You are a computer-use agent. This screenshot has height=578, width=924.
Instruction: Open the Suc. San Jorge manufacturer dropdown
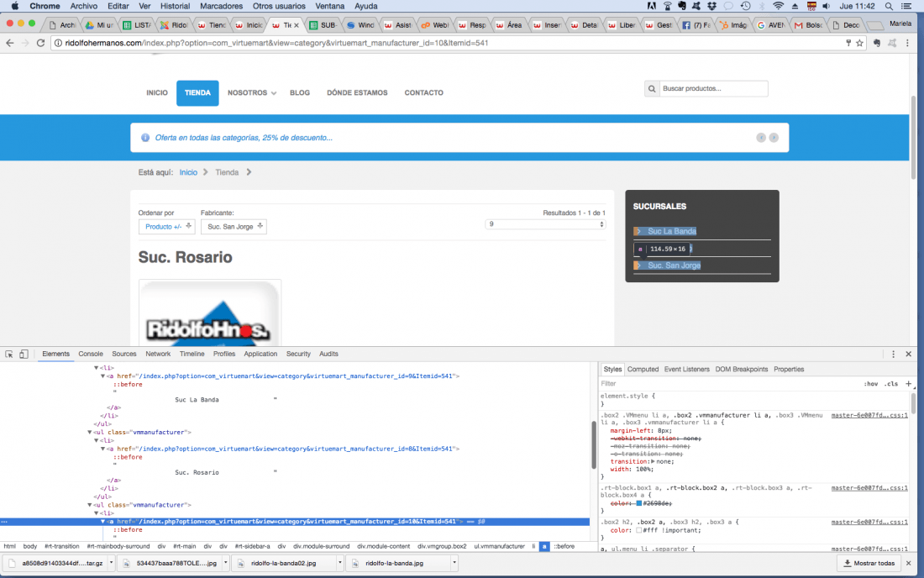tap(234, 227)
